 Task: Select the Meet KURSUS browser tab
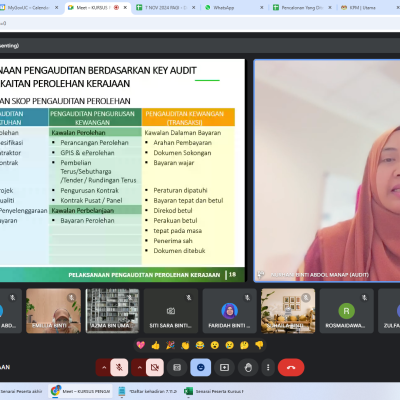pyautogui.click(x=92, y=7)
